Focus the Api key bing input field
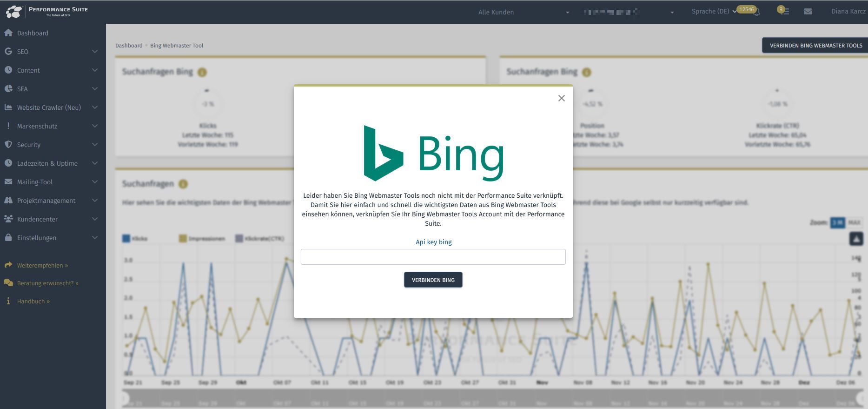Image resolution: width=868 pixels, height=409 pixels. click(433, 257)
